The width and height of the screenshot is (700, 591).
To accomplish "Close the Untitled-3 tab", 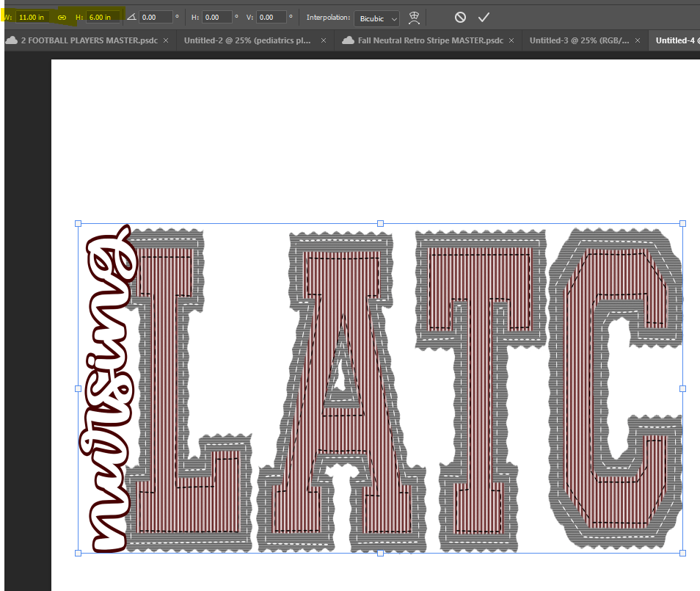I will (x=638, y=40).
